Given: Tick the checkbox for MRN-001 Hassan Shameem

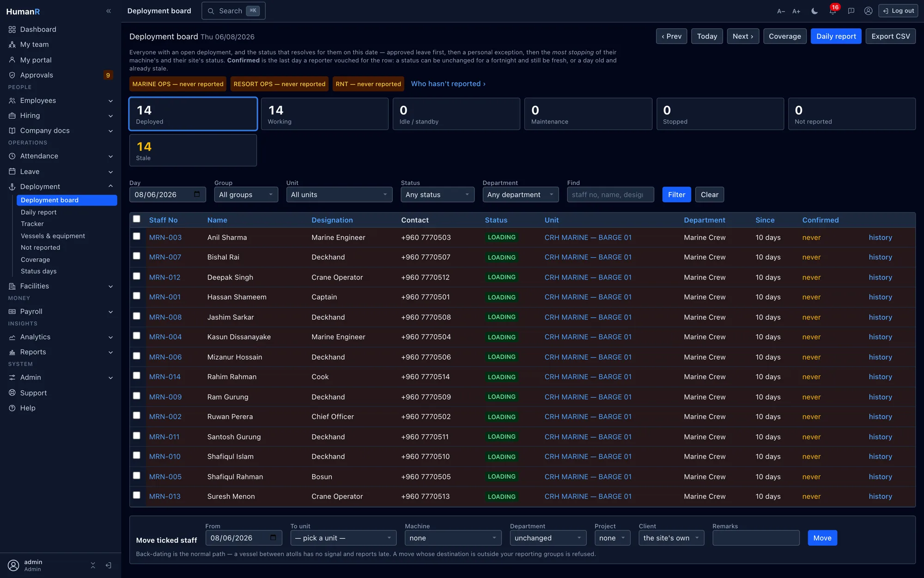Looking at the screenshot, I should 137,296.
